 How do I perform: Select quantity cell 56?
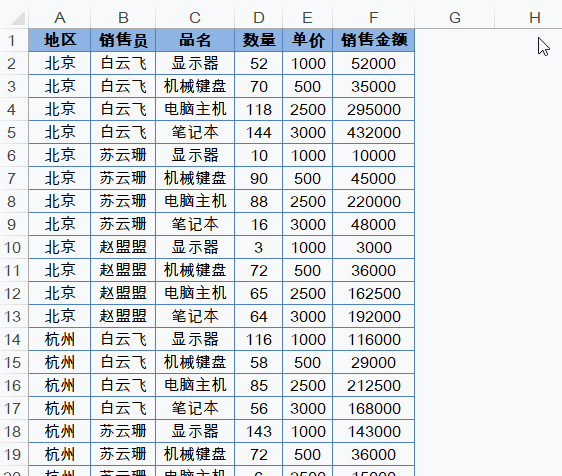(x=259, y=408)
